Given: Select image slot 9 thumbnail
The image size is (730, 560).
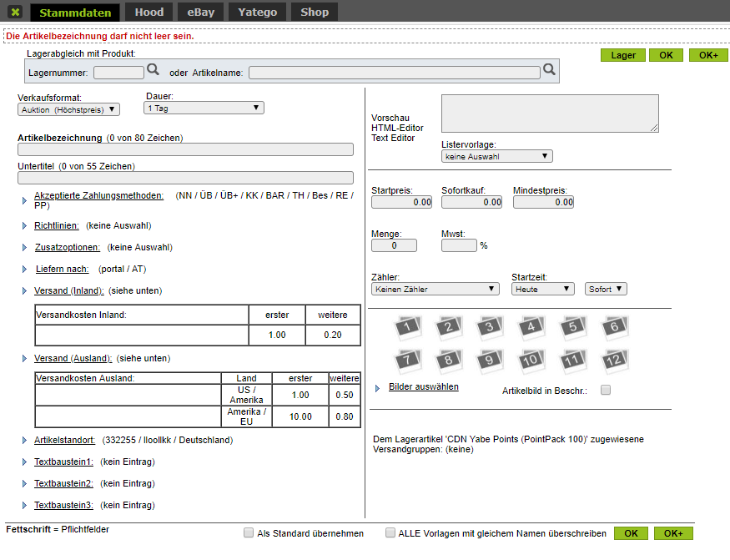Looking at the screenshot, I should point(490,361).
